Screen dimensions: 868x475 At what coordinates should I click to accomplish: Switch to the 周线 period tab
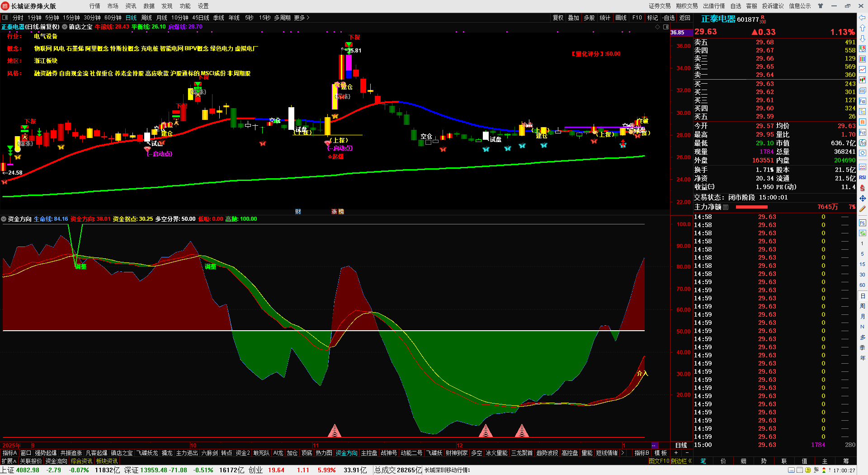tap(146, 18)
